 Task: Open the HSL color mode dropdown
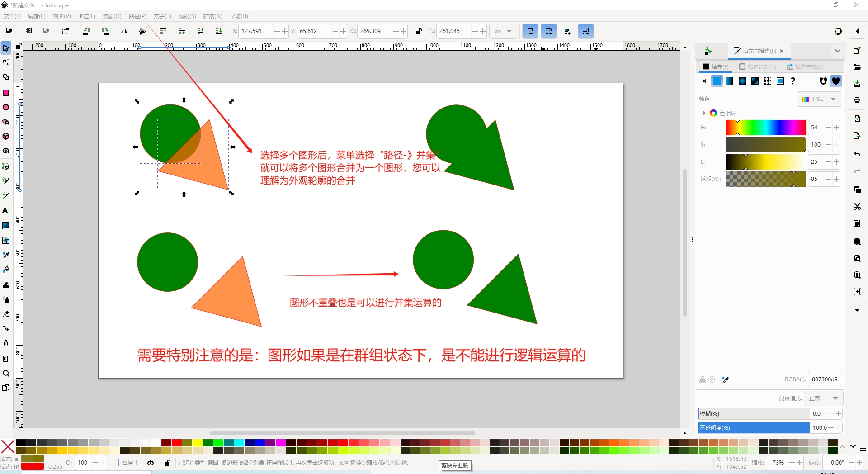coord(819,99)
